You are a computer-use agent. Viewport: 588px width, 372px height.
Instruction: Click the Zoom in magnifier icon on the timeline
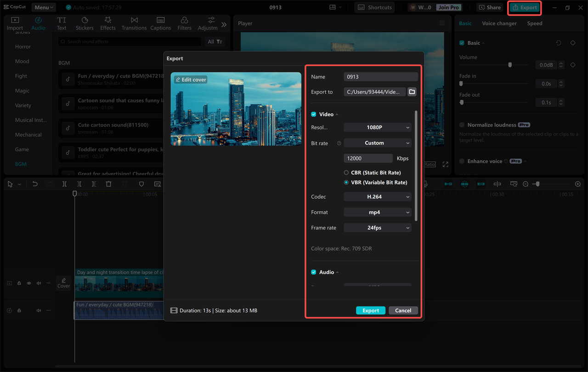(x=577, y=184)
